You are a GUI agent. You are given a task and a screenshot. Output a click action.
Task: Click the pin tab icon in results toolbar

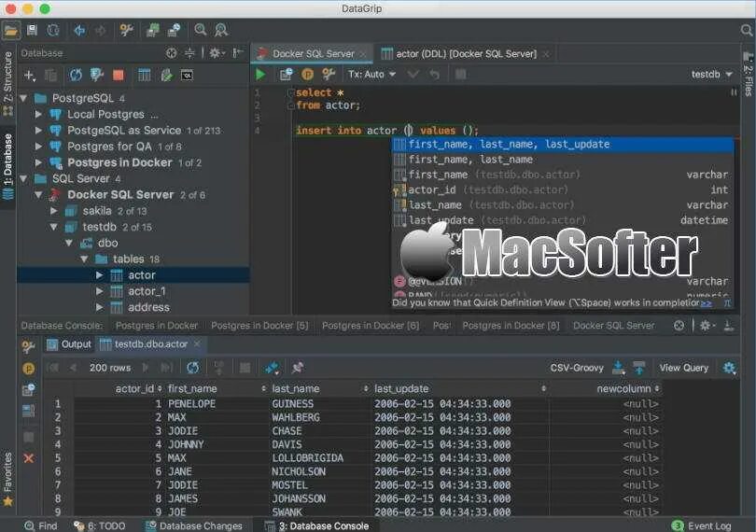(298, 368)
